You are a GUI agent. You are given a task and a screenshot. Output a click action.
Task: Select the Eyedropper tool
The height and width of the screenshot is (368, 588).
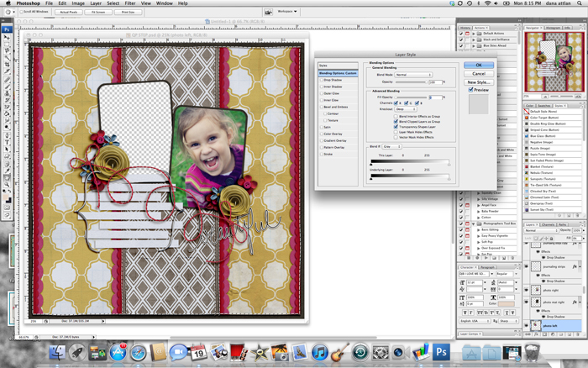pos(7,171)
